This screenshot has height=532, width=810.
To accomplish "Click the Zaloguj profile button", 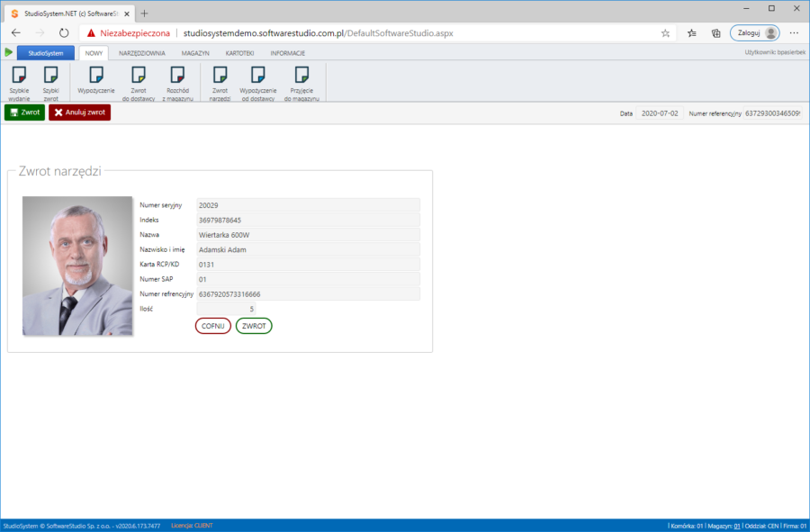I will (x=755, y=33).
